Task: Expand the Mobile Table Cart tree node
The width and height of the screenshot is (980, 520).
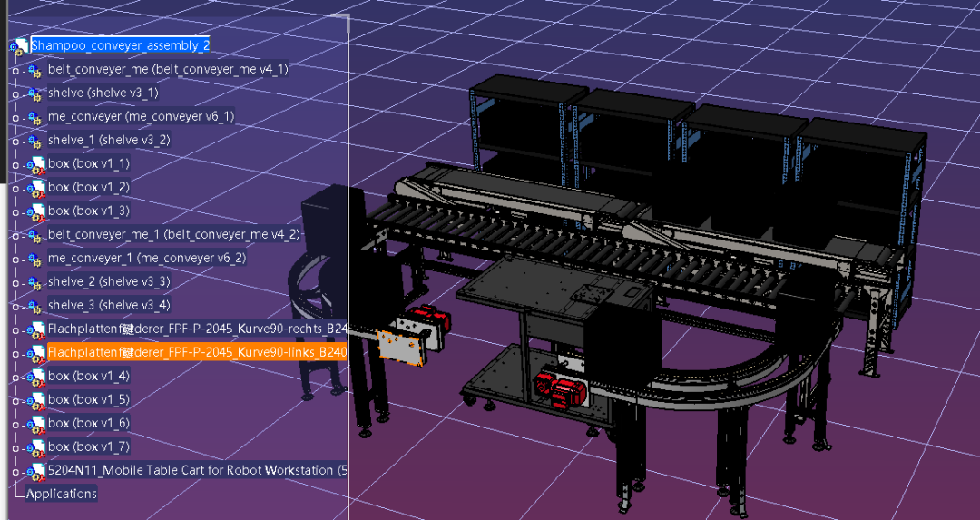Action: (15, 473)
